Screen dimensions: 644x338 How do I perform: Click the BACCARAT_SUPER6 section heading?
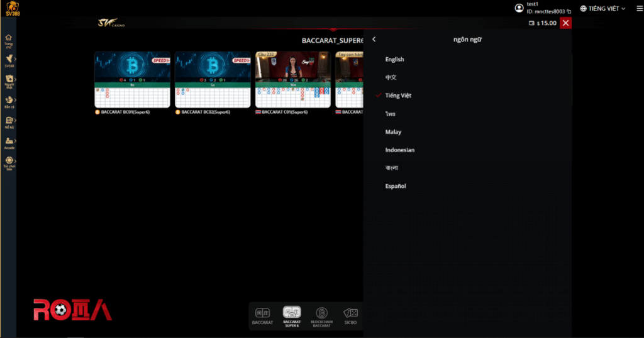(x=332, y=41)
